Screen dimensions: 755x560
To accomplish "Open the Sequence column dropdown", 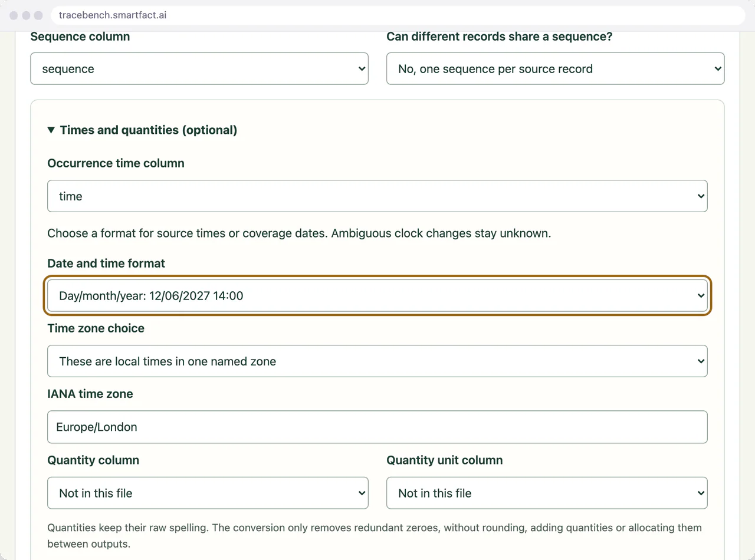I will [199, 69].
